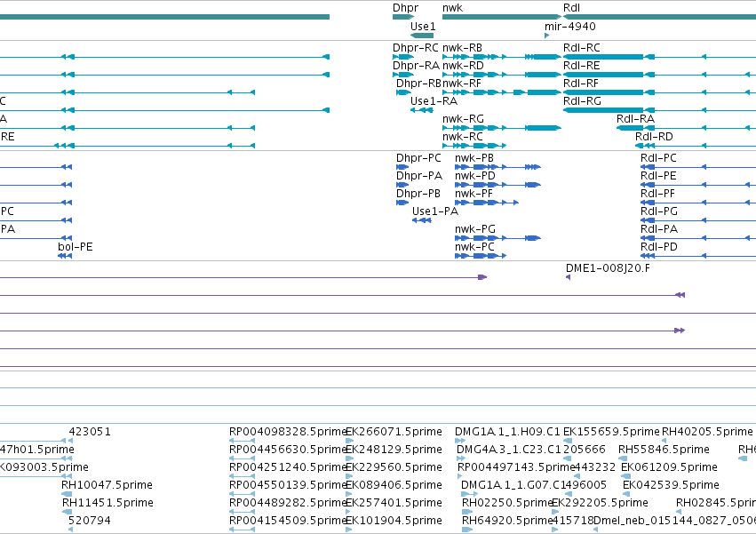Select transcript Rdl-RA
The width and height of the screenshot is (756, 534).
[687, 128]
